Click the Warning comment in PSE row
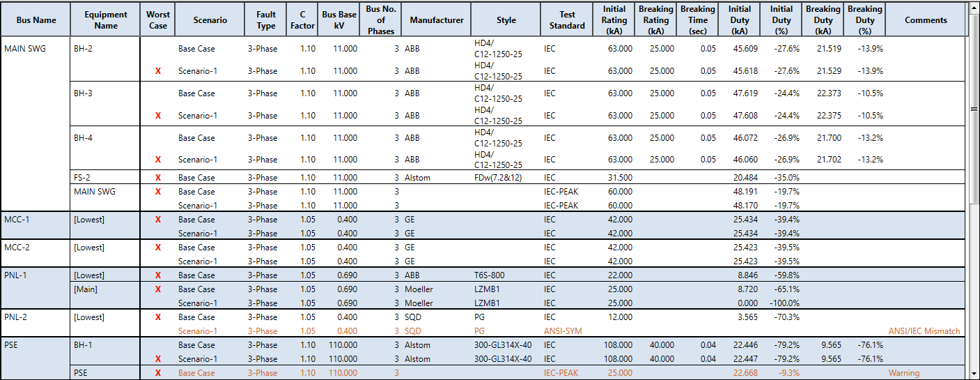This screenshot has height=380, width=980. (903, 373)
